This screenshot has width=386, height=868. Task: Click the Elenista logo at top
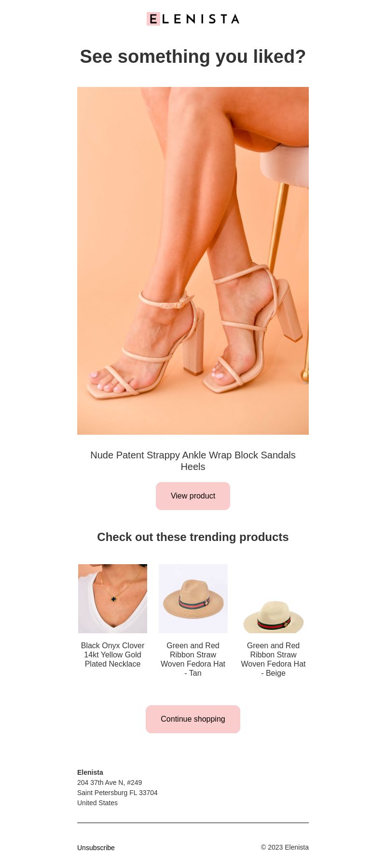click(x=193, y=19)
